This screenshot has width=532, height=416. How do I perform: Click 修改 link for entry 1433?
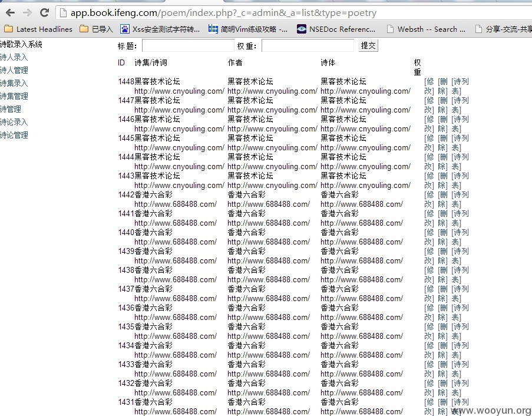point(429,369)
